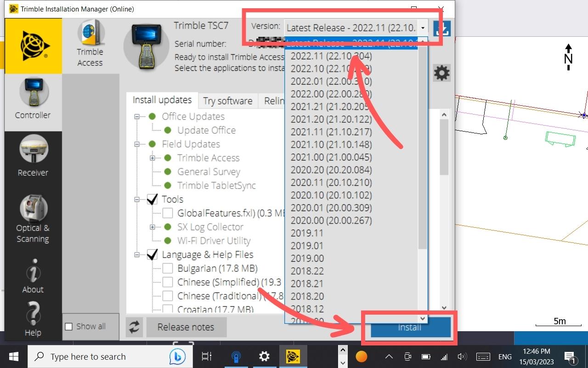588x368 pixels.
Task: Click the Meet Now camera tray icon
Action: [407, 356]
